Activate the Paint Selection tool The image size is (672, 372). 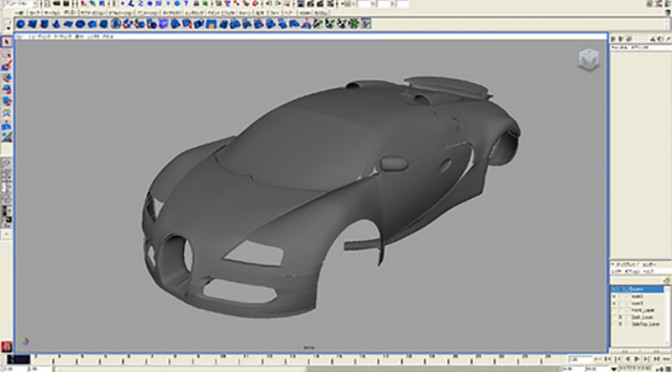pyautogui.click(x=6, y=66)
